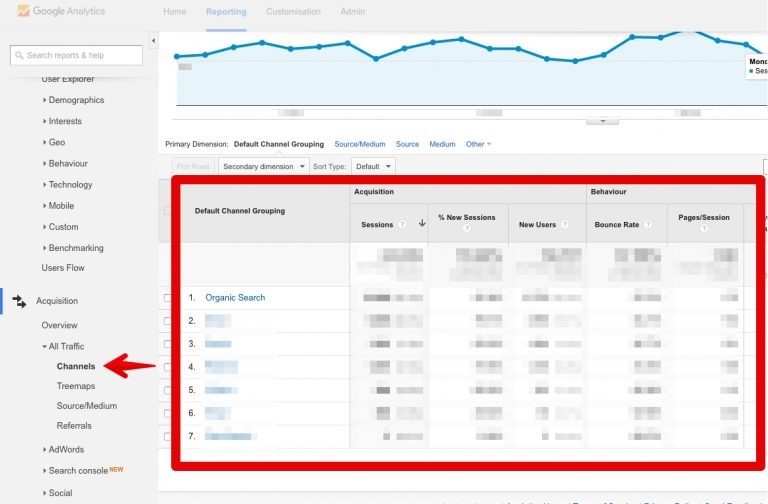Select Source primary dimension

(x=407, y=144)
